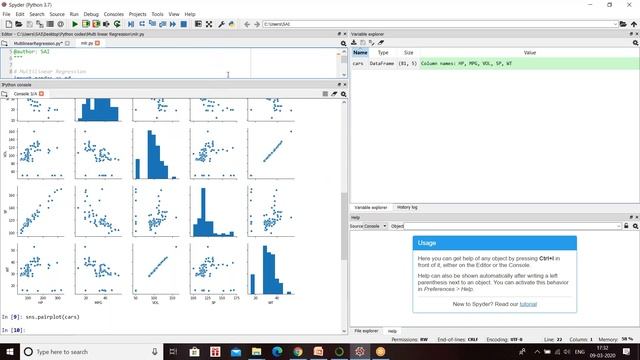Click the Run current cell icon
The width and height of the screenshot is (640, 360).
(x=86, y=24)
